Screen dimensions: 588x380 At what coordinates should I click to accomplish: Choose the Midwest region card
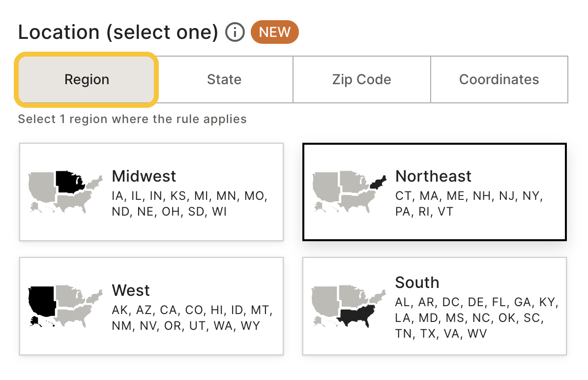point(151,192)
